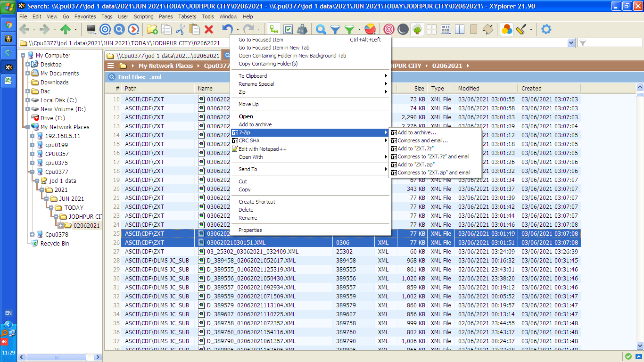
Task: Click the Paste clipboard icon
Action: 194,30
